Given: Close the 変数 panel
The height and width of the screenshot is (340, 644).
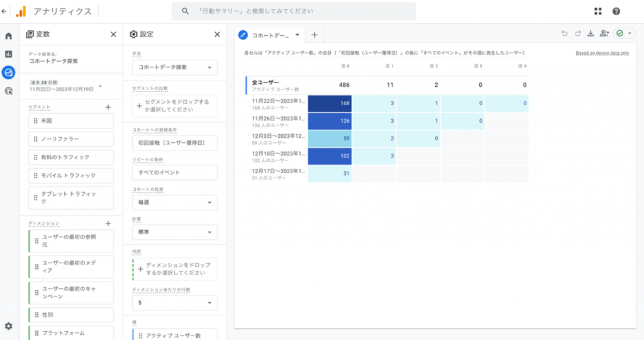Looking at the screenshot, I should pos(113,35).
